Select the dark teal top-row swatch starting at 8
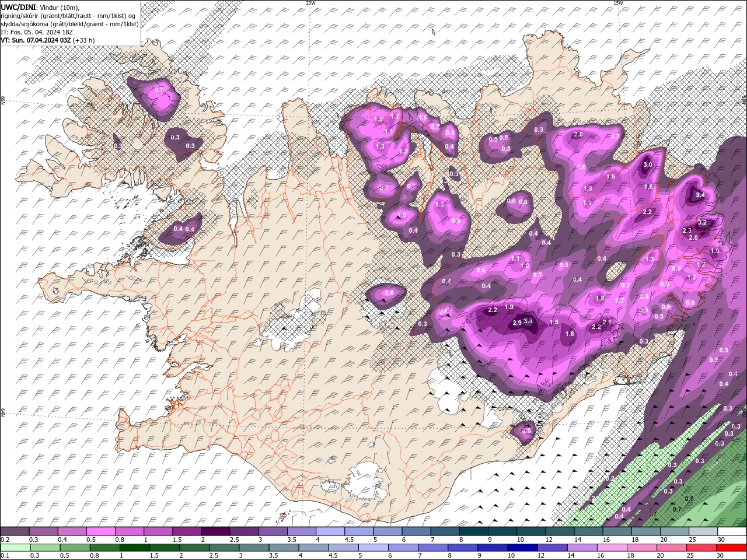The image size is (747, 560). 473,531
